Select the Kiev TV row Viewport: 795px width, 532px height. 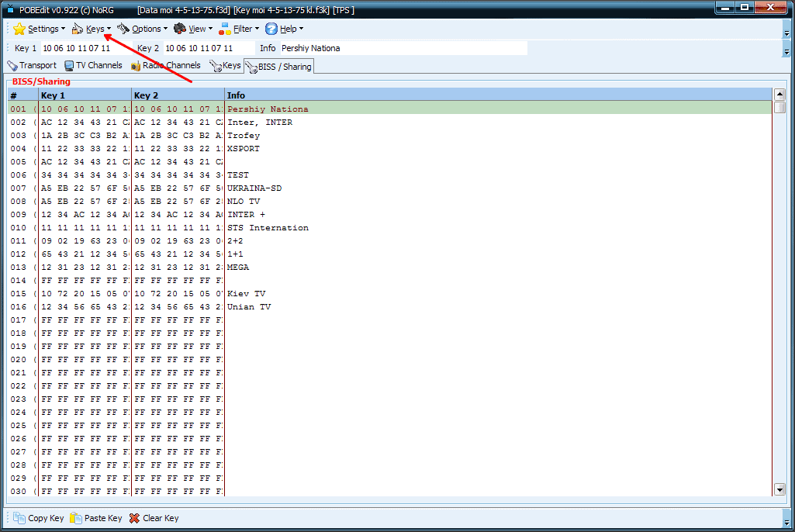[x=389, y=294]
